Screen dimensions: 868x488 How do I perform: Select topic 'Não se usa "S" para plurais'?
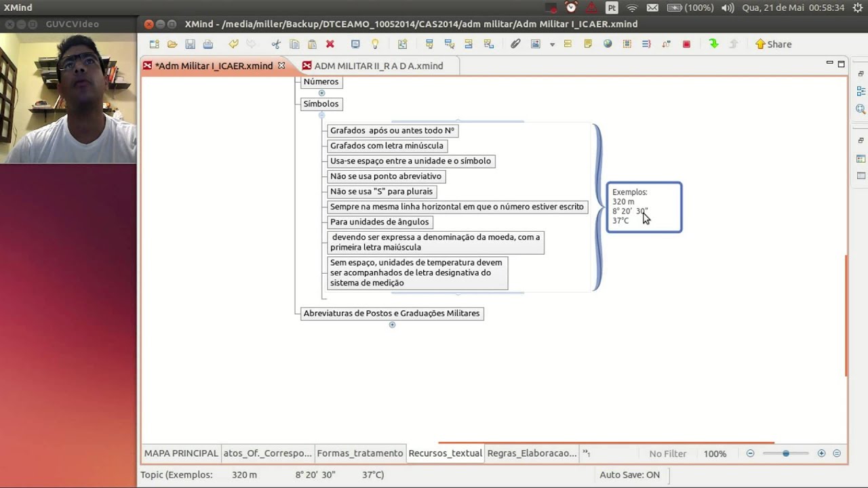[382, 191]
